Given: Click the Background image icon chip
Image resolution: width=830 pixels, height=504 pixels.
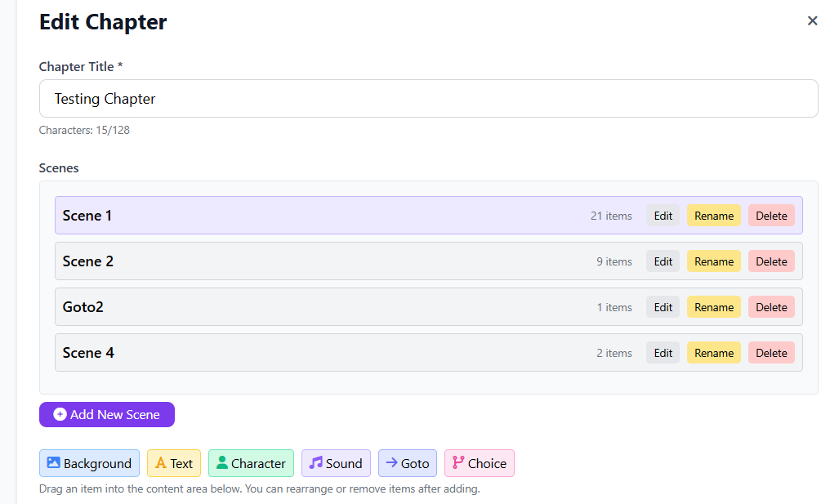Looking at the screenshot, I should pyautogui.click(x=89, y=463).
